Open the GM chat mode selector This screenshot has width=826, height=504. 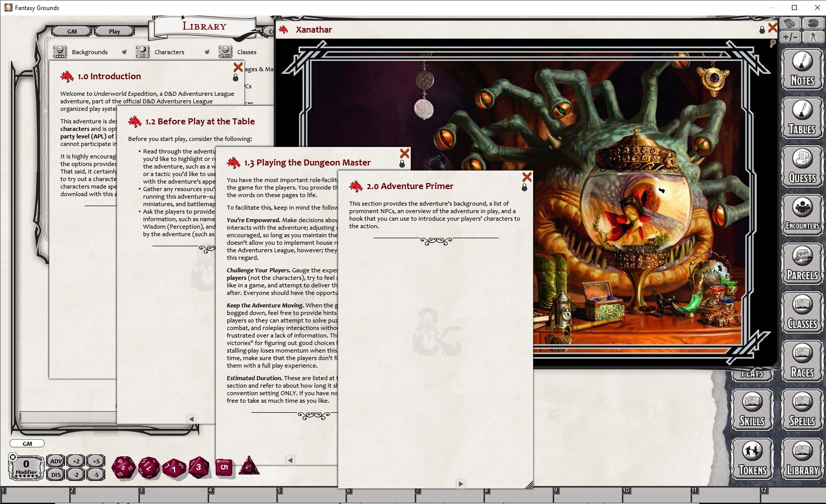[x=27, y=443]
